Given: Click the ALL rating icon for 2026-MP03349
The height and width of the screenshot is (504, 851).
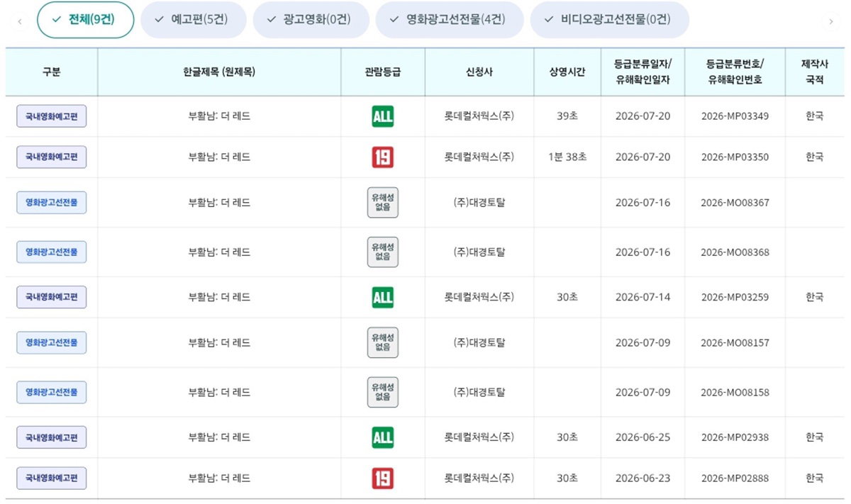Looking at the screenshot, I should pos(382,116).
